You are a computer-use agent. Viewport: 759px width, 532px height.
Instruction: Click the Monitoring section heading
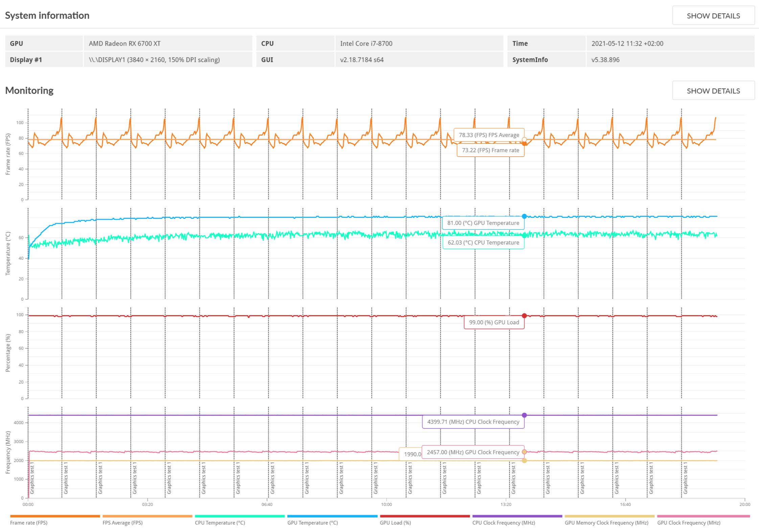point(29,90)
